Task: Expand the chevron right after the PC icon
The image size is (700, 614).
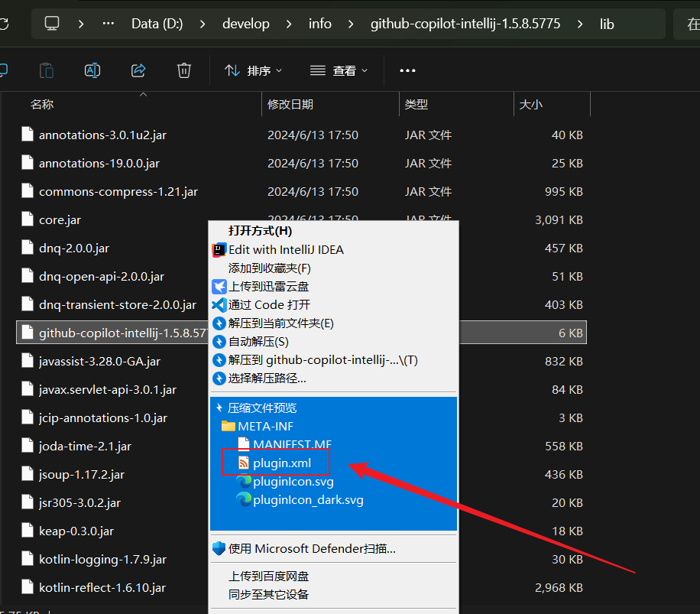Action: 81,24
